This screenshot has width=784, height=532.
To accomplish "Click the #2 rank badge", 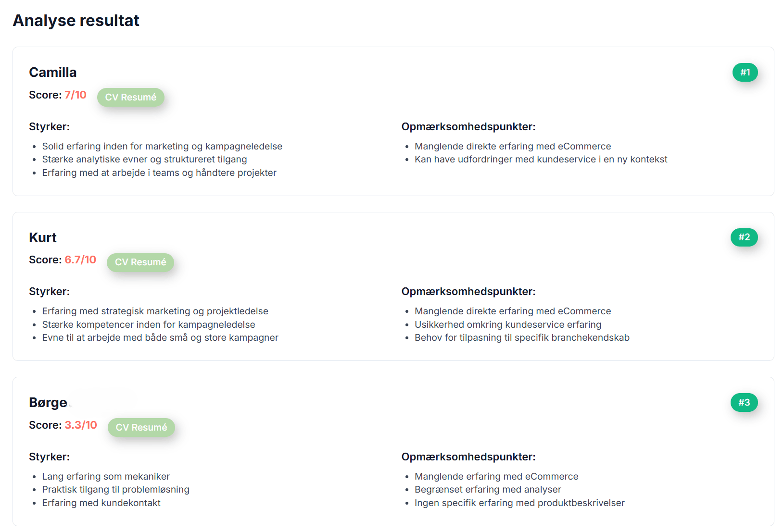I will (x=744, y=237).
